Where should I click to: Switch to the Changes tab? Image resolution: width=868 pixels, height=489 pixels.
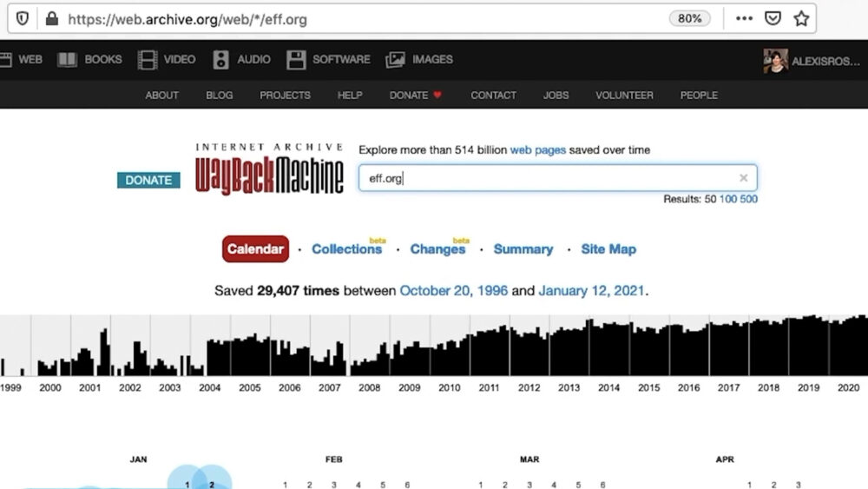[437, 249]
